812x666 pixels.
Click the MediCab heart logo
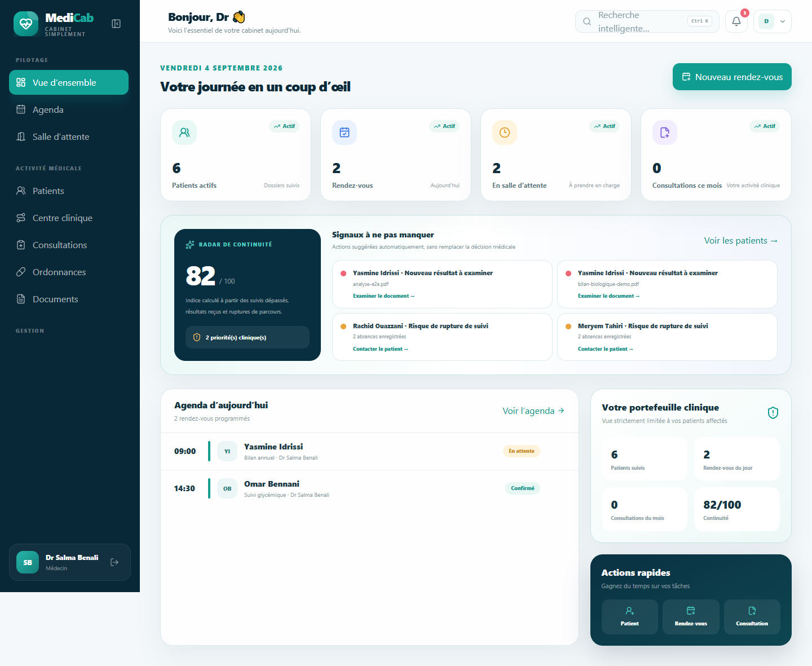26,24
